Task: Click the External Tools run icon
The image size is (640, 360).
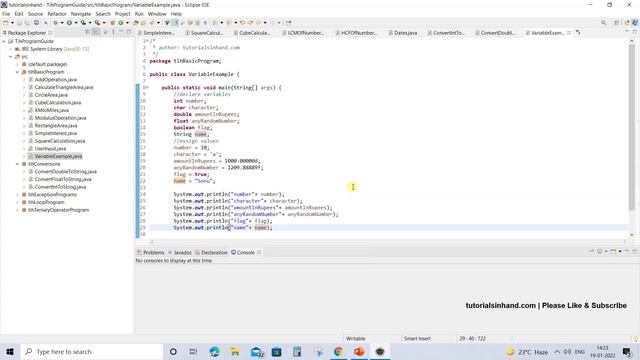Action: coord(97,23)
